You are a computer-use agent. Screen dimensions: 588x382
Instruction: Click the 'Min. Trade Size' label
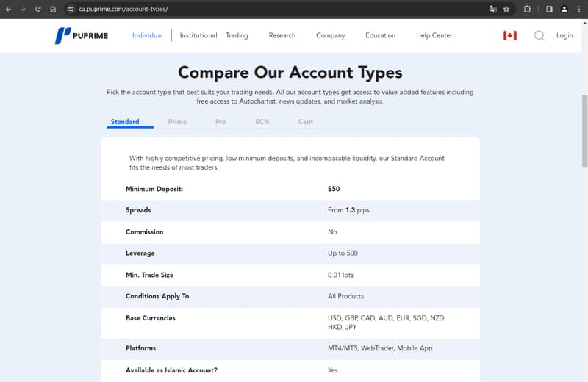pyautogui.click(x=149, y=275)
